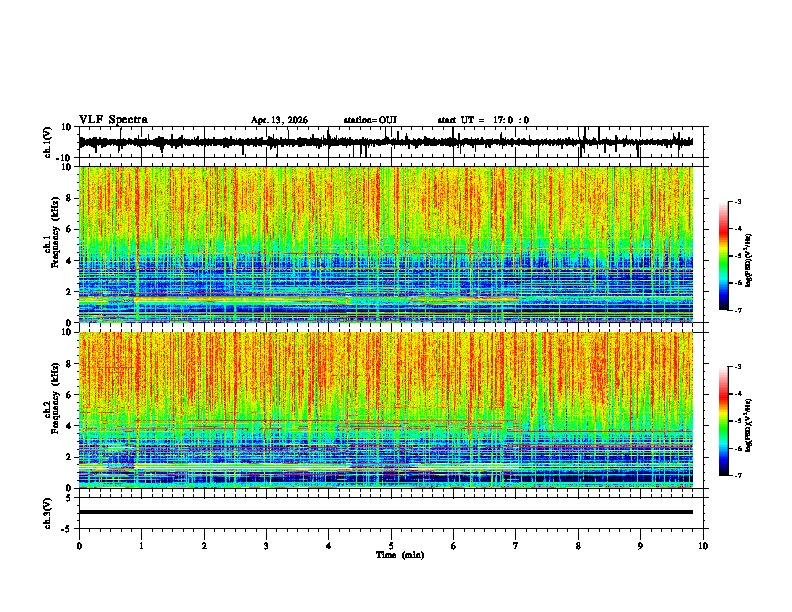Click the "start UT = 17:0 :0" text
792x612 pixels.
(483, 120)
